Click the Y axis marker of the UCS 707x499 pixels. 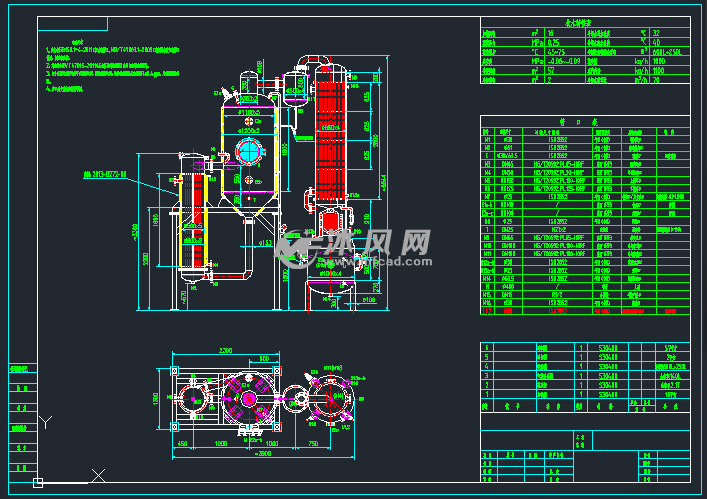pos(43,422)
